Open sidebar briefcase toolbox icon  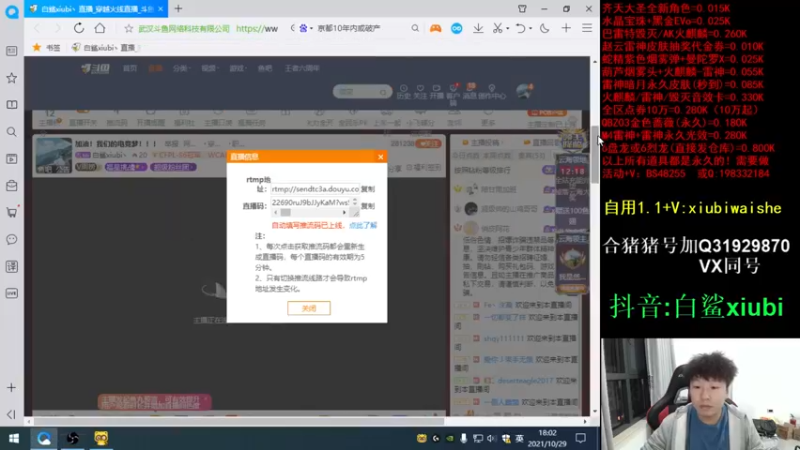(11, 186)
